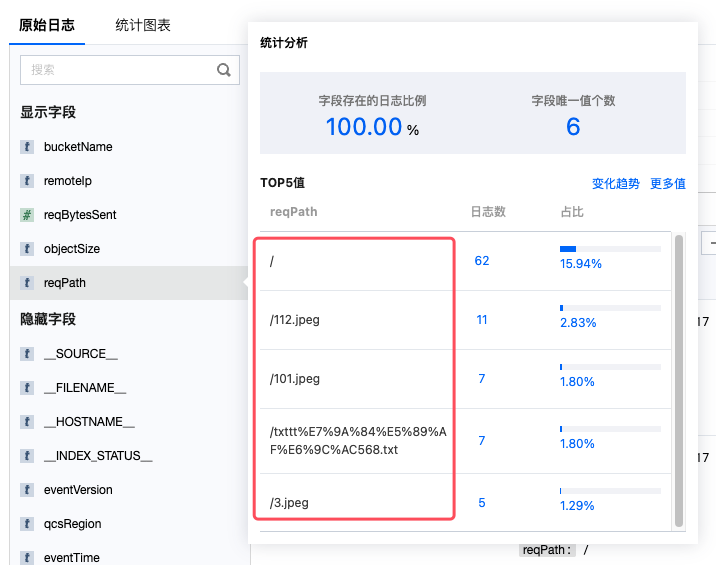Viewport: 716px width, 565px height.
Task: Focus the field search input box
Action: point(120,70)
